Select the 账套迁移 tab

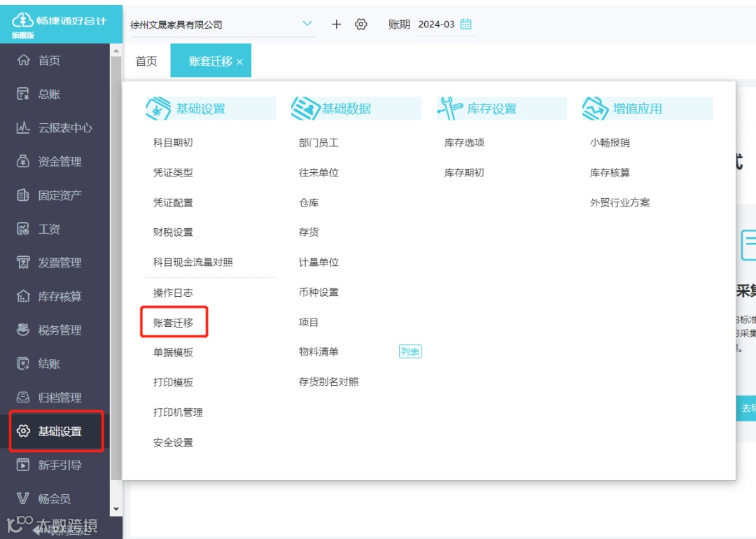(211, 61)
